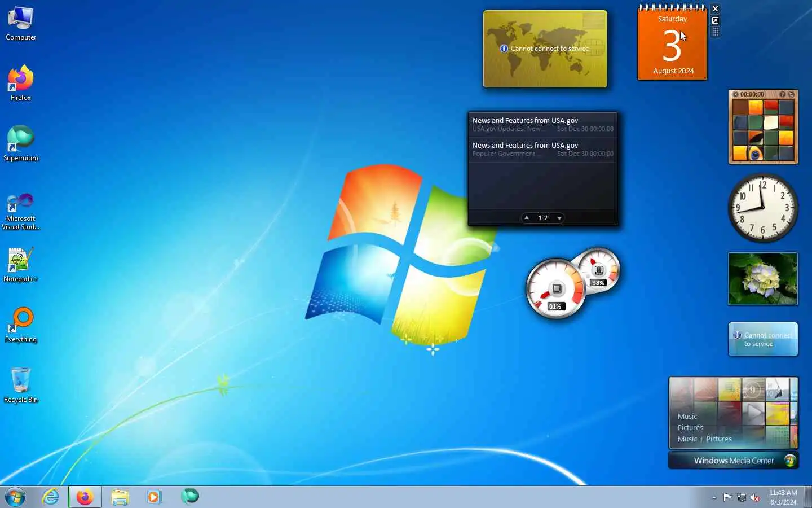The height and width of the screenshot is (508, 812).
Task: Click the toucan eye puzzle tile
Action: click(756, 153)
